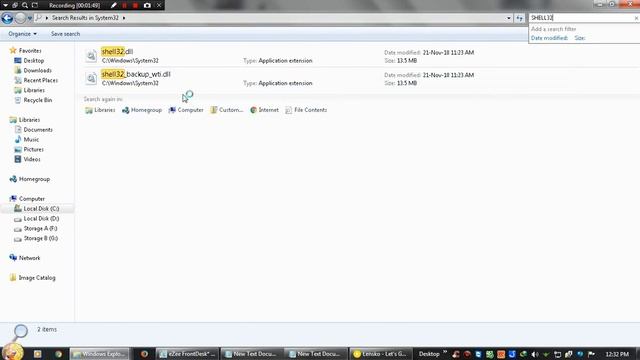Open Image Catalog in navigation pane
Screen dimensions: 640x360
click(33, 278)
